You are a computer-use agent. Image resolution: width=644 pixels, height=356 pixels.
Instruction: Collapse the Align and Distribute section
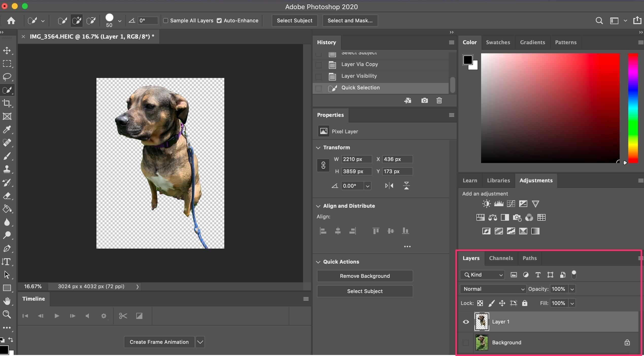click(x=318, y=206)
